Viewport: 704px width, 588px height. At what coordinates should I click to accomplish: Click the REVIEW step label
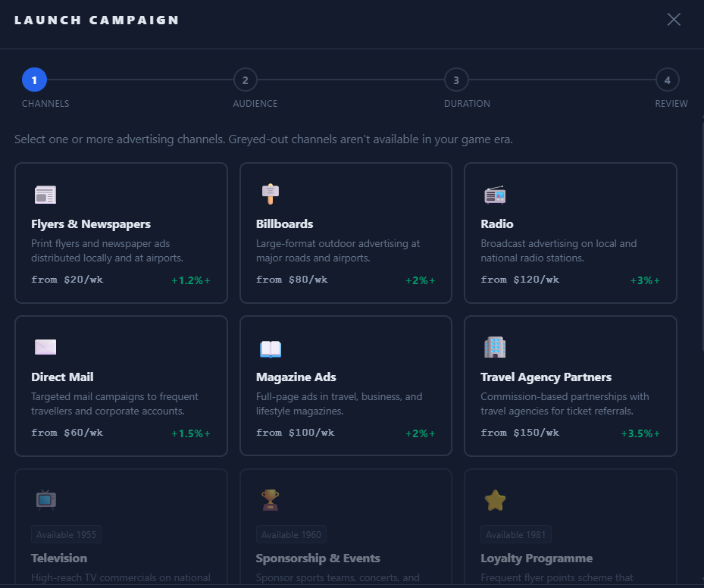[671, 104]
